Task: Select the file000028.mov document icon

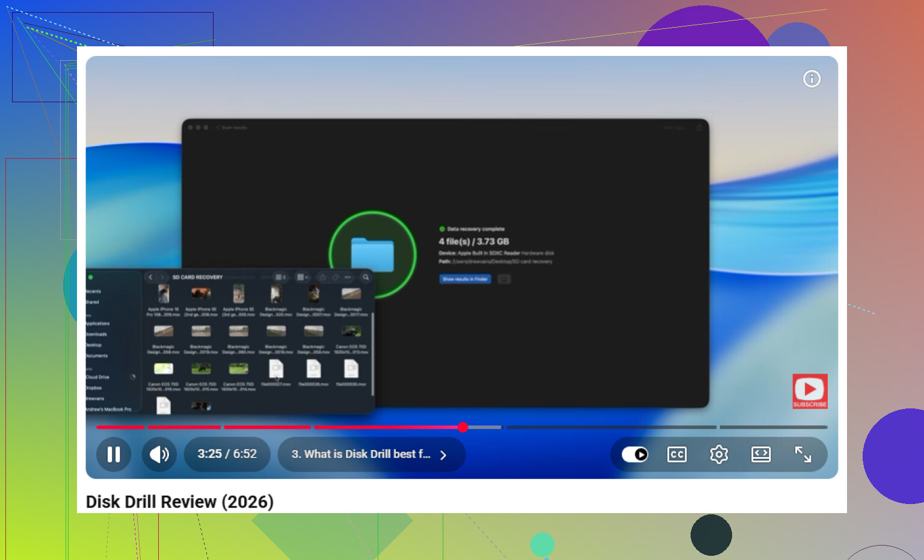Action: (313, 369)
